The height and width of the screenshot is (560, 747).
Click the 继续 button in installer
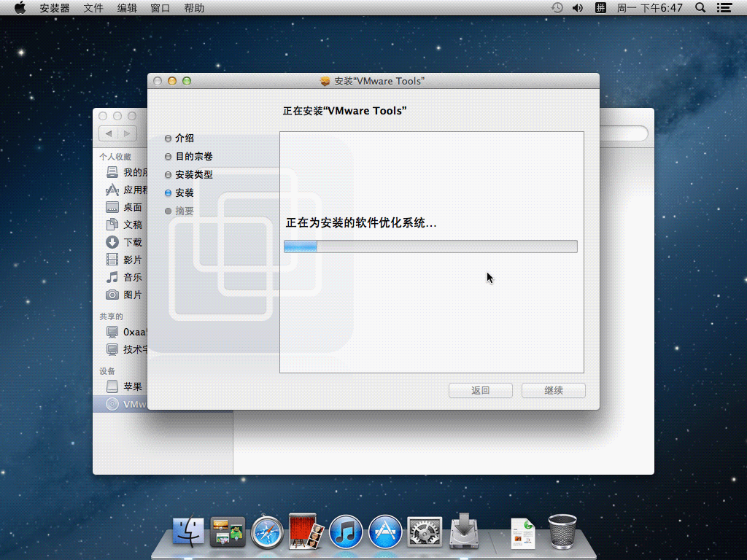click(x=553, y=391)
